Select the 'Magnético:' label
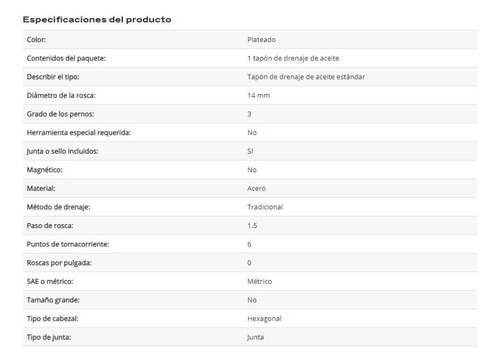Screen dimensions: 500x363 pyautogui.click(x=44, y=170)
